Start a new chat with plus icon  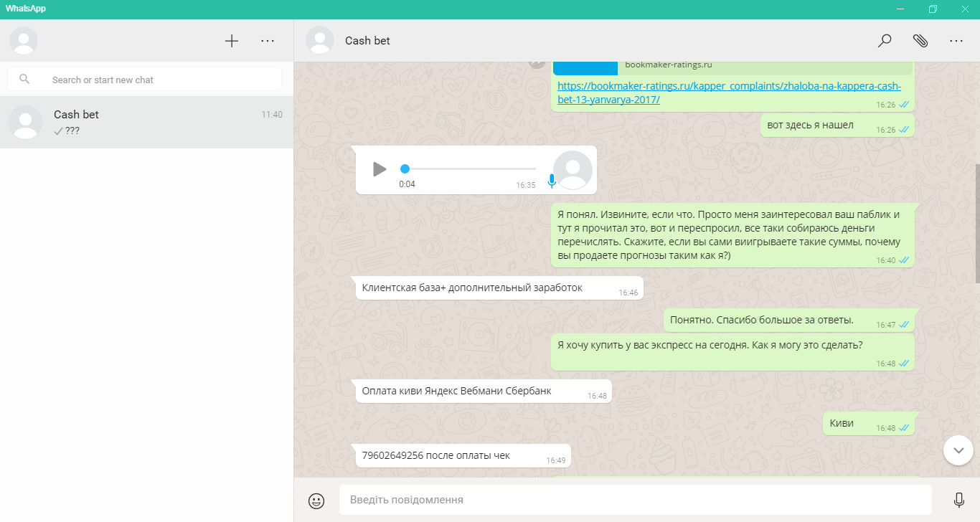tap(232, 41)
